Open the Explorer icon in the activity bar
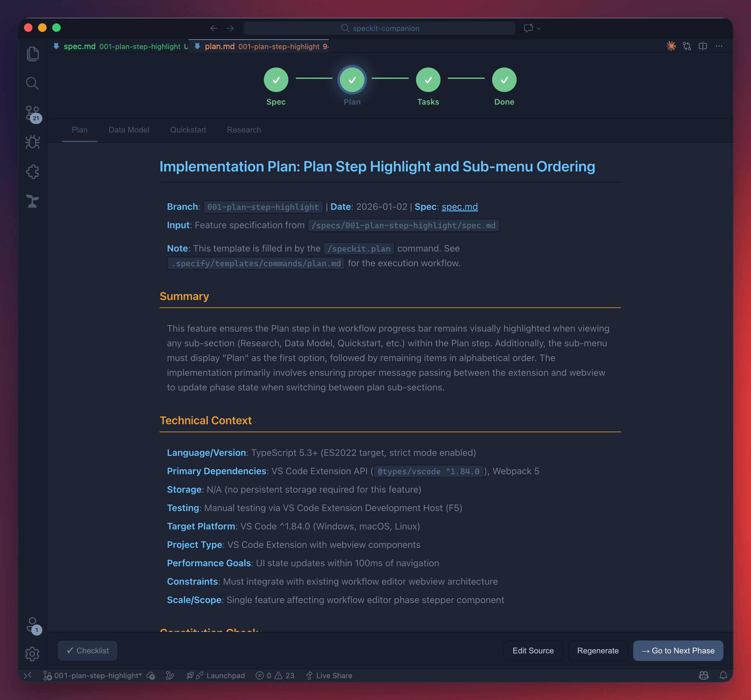 point(33,53)
